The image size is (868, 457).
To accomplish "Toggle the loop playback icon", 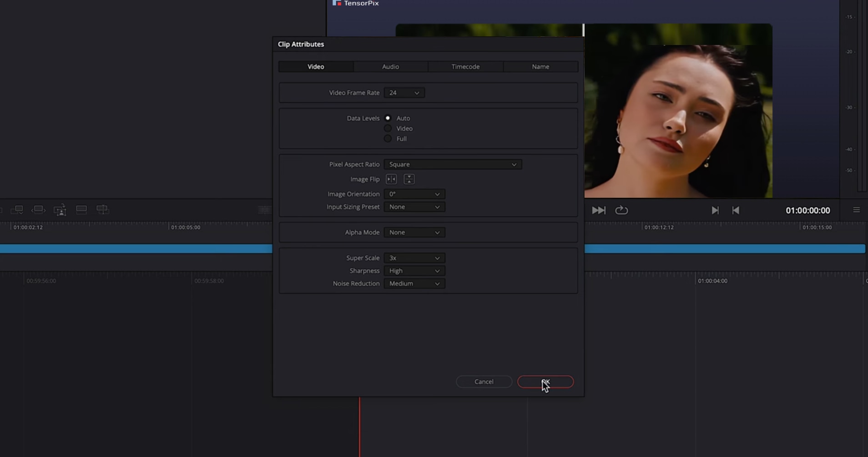I will pos(621,210).
